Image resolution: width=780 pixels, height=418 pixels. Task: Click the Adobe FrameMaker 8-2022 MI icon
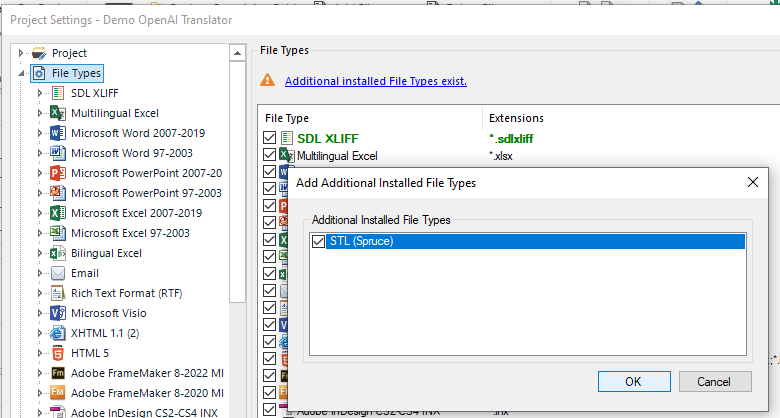point(58,373)
